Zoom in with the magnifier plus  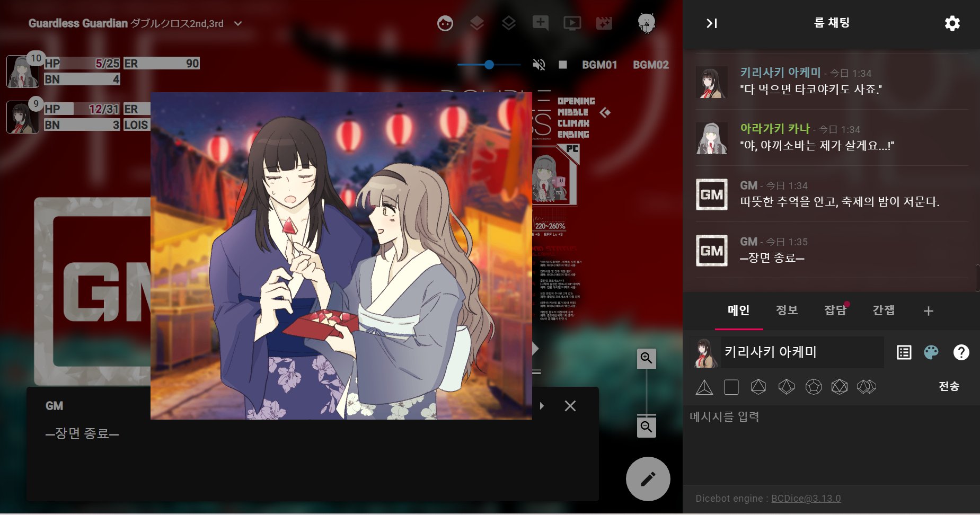click(647, 359)
